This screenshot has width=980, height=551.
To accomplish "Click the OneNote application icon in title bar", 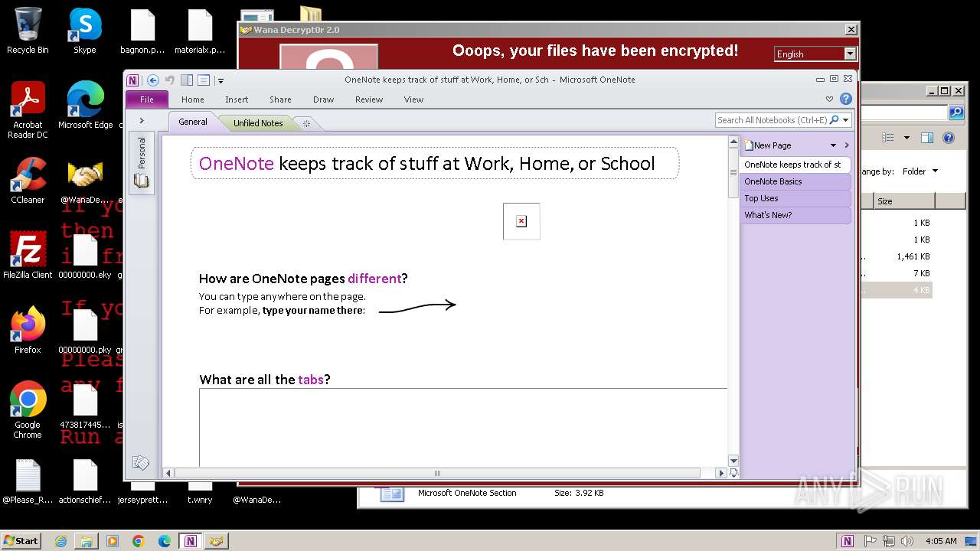I will pos(133,80).
